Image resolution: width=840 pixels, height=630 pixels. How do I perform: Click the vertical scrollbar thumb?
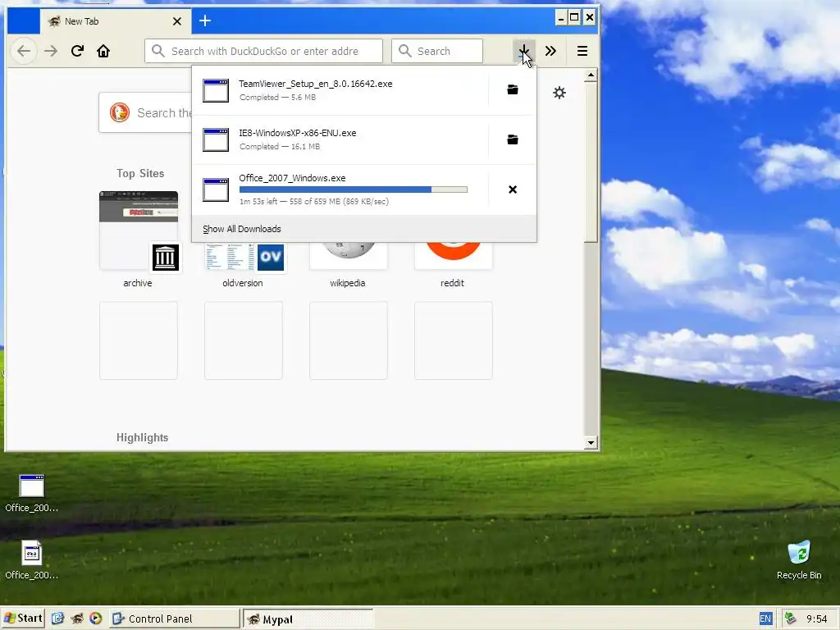click(x=591, y=162)
